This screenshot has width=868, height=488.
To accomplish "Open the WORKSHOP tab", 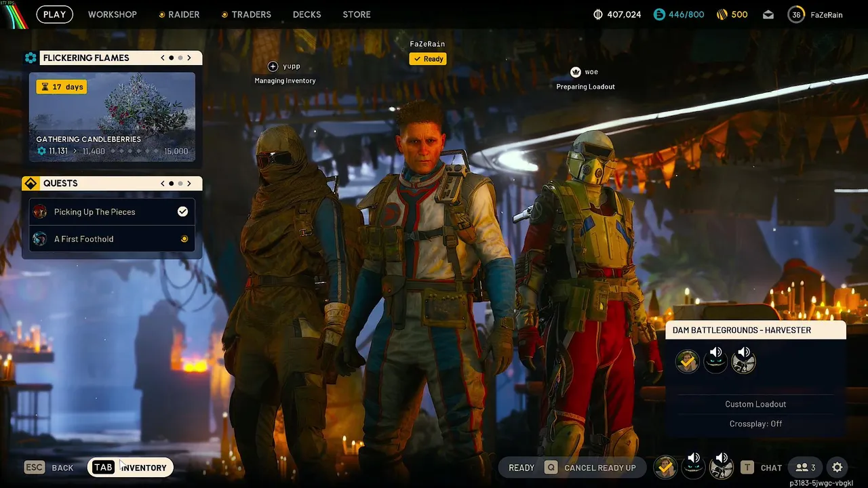I will 113,14.
